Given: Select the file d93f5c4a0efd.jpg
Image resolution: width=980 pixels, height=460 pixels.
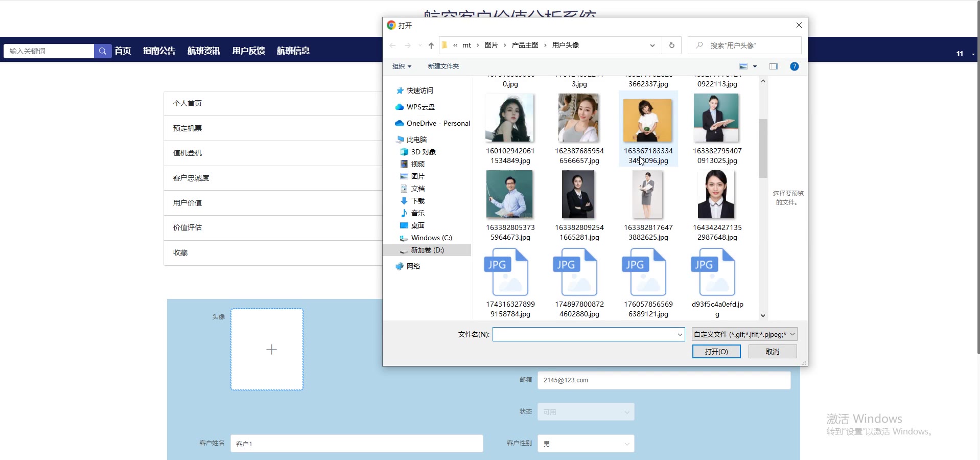Looking at the screenshot, I should (717, 282).
